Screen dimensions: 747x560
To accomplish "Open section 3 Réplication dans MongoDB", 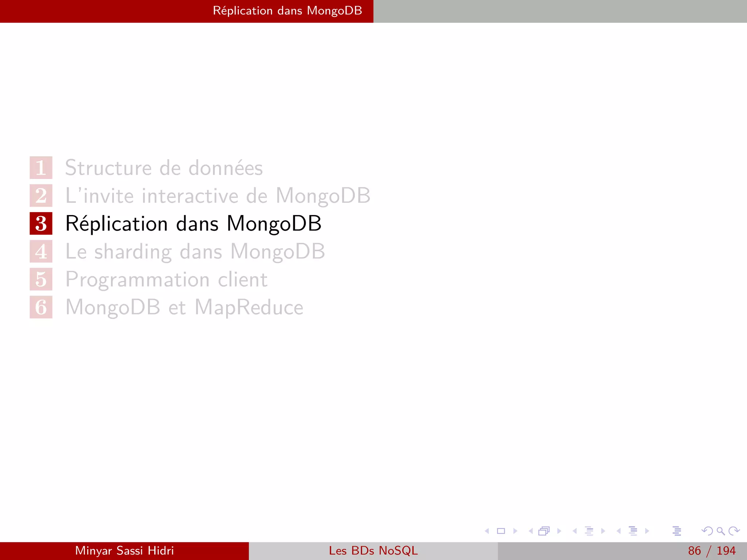I will [x=193, y=224].
